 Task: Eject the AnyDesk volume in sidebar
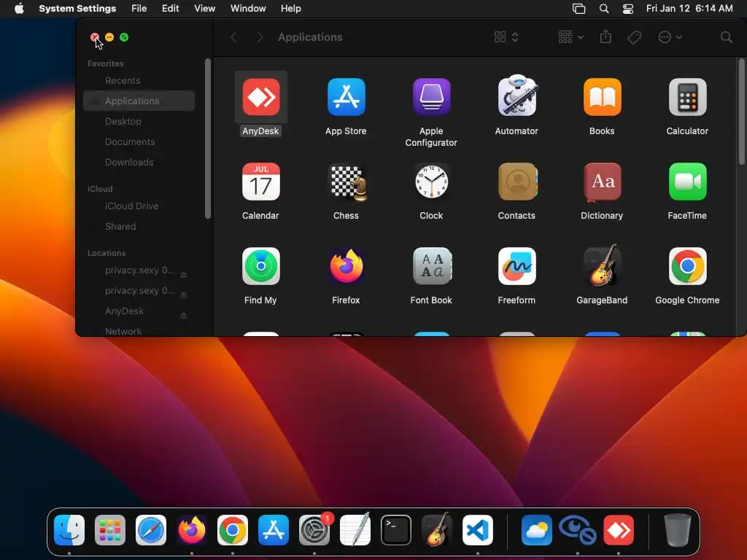tap(183, 315)
